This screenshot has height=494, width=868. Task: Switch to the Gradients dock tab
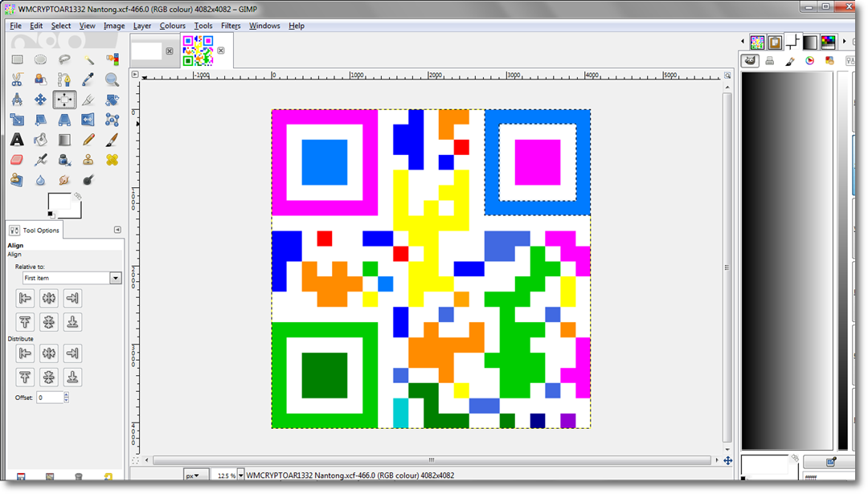click(x=810, y=42)
